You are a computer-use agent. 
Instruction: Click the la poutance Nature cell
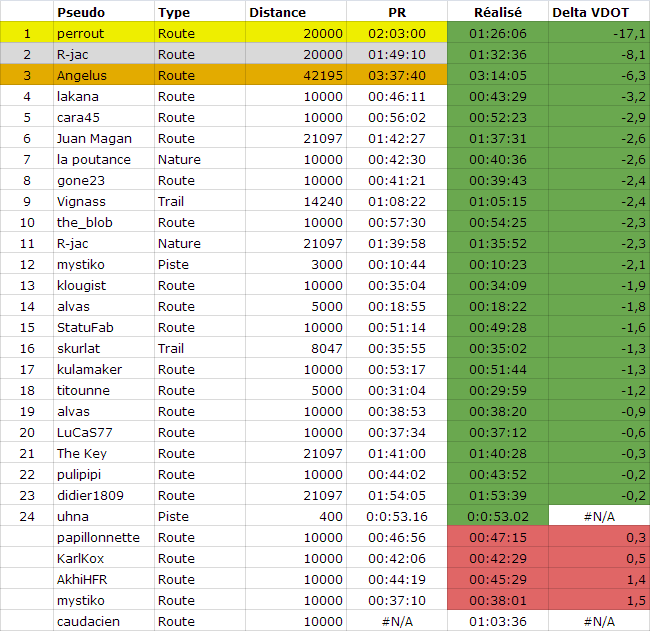(x=200, y=159)
